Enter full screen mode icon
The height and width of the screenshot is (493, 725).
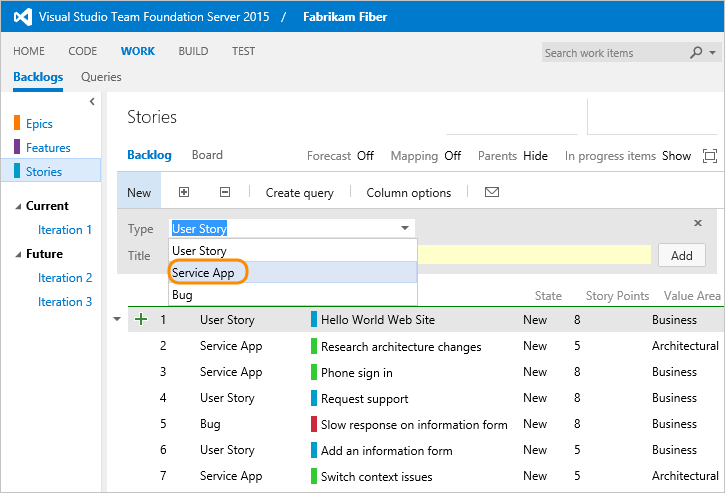click(710, 156)
